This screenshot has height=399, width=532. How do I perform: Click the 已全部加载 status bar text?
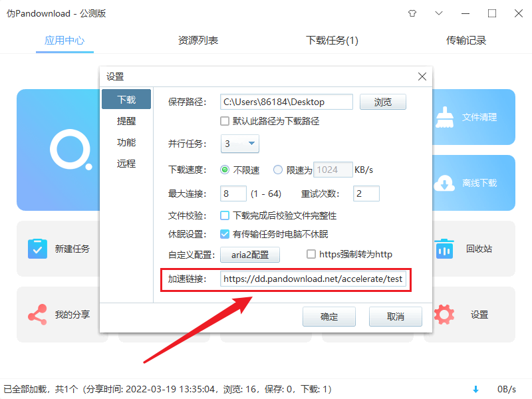168,389
